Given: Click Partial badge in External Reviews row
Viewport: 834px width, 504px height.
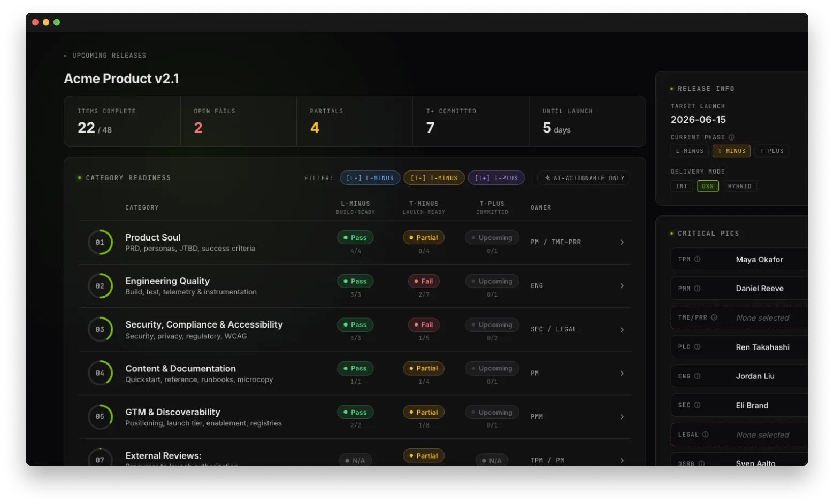Looking at the screenshot, I should 424,456.
